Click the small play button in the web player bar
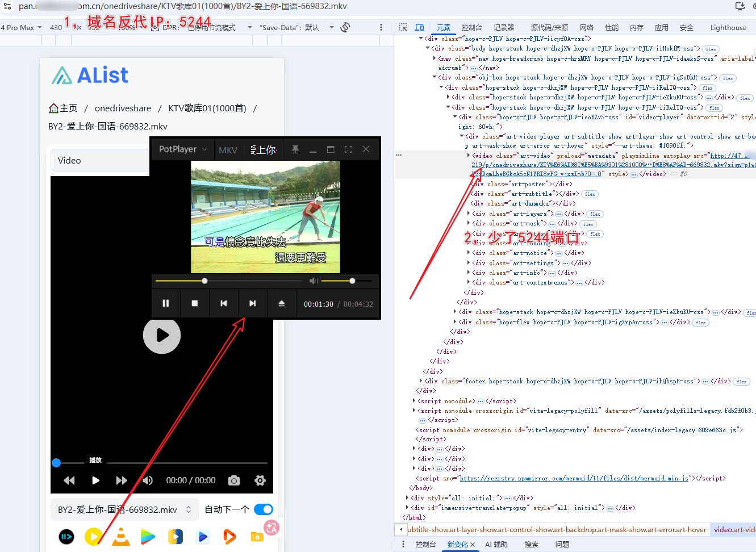The width and height of the screenshot is (756, 552). coord(95,480)
